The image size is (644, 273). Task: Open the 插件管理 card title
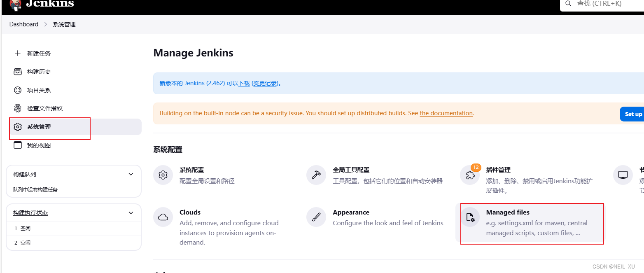pyautogui.click(x=498, y=170)
